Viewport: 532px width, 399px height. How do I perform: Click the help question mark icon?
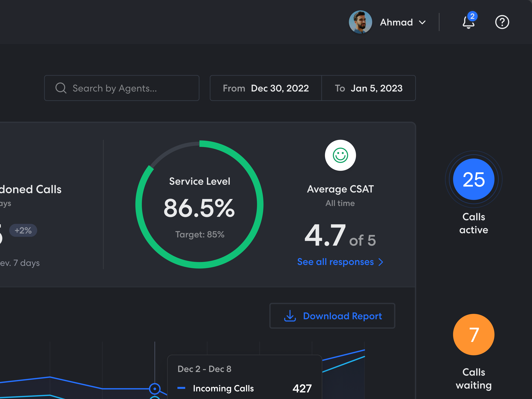coord(502,22)
